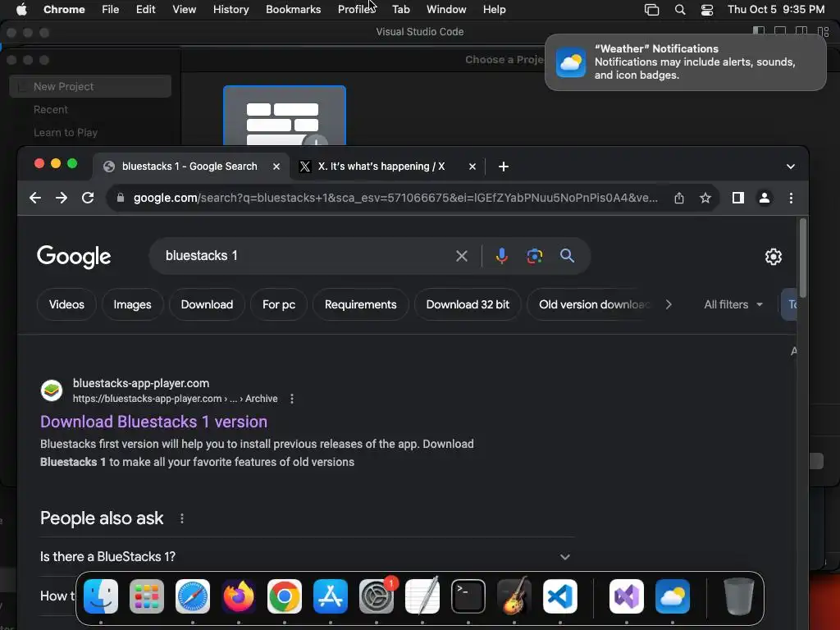
Task: Open the All filters dropdown
Action: click(x=733, y=304)
